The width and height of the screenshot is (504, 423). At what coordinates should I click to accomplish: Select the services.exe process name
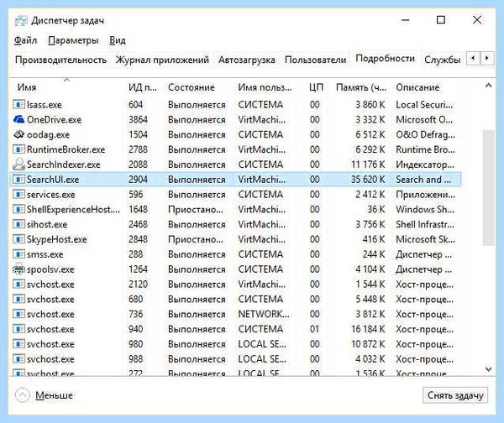(50, 195)
